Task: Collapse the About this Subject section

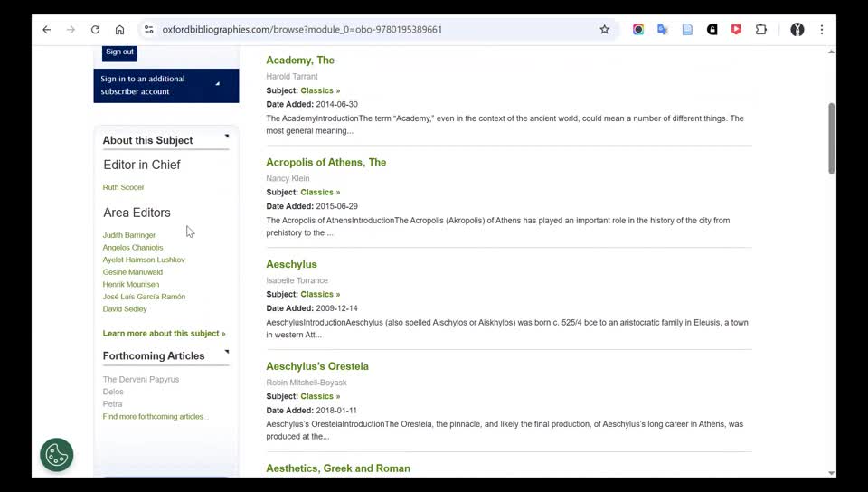Action: point(226,137)
